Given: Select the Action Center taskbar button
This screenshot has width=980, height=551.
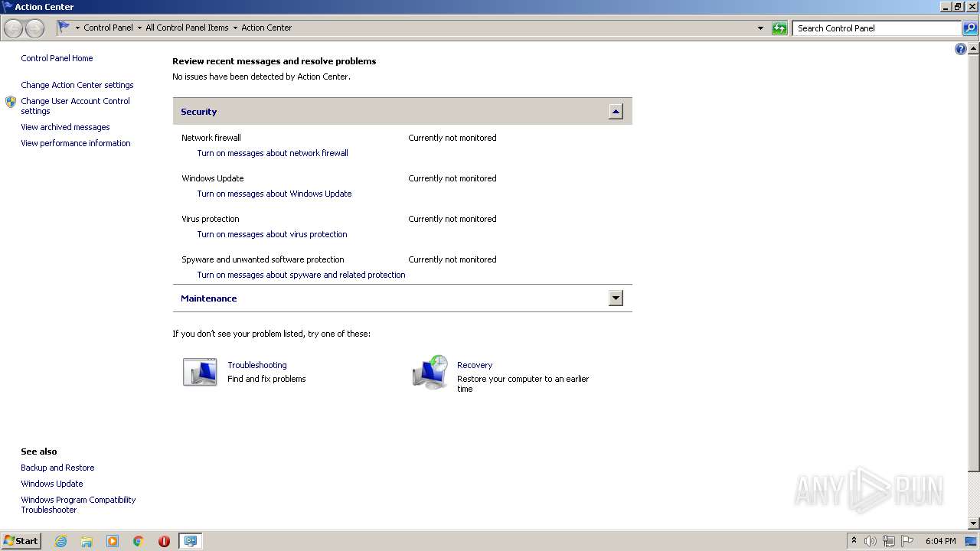Looking at the screenshot, I should [x=190, y=541].
